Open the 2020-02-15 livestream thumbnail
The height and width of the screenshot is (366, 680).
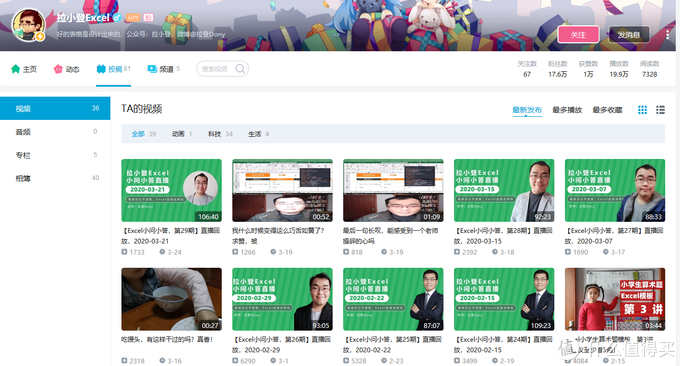click(x=504, y=299)
